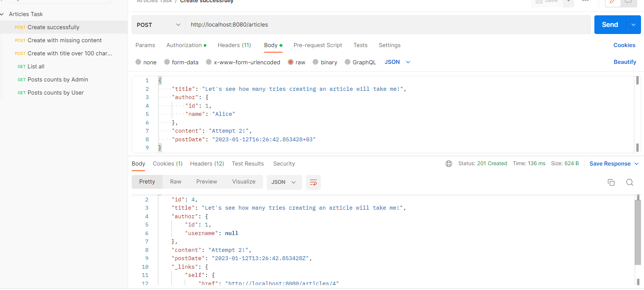The image size is (644, 290).
Task: Go to the Pre-request Script tab
Action: pos(318,45)
